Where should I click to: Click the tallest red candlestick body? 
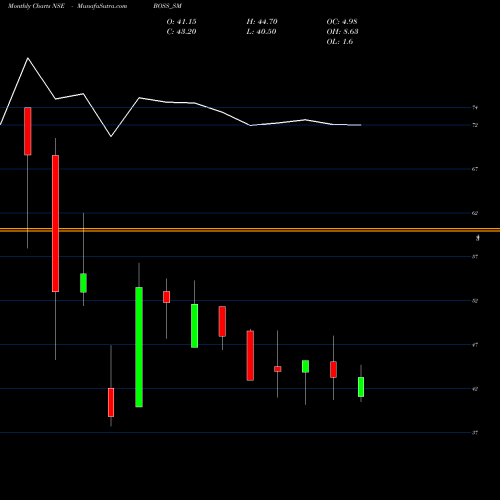click(55, 223)
